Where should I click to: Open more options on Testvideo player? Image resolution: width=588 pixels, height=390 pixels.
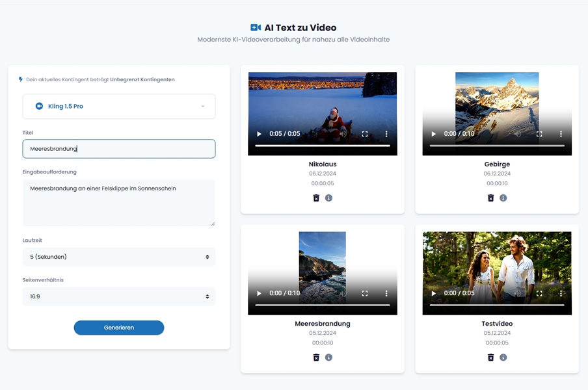[561, 293]
